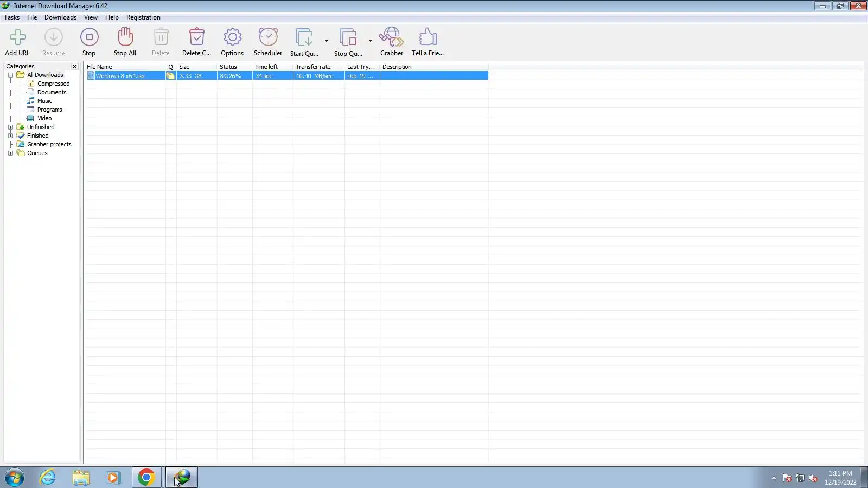Image resolution: width=868 pixels, height=488 pixels.
Task: Click the muted volume tray icon
Action: coord(813,478)
